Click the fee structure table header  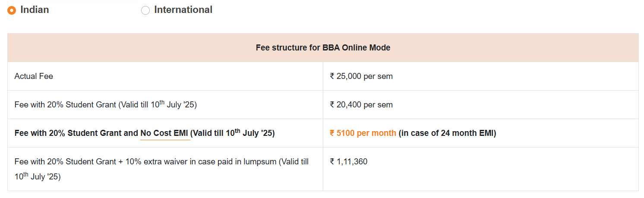point(323,48)
